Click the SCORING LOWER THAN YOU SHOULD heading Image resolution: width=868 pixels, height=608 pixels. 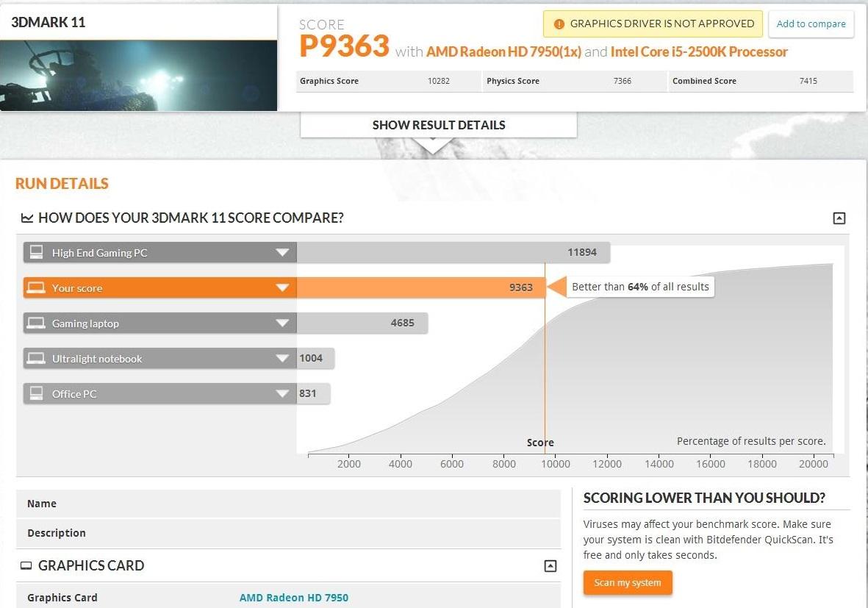704,498
